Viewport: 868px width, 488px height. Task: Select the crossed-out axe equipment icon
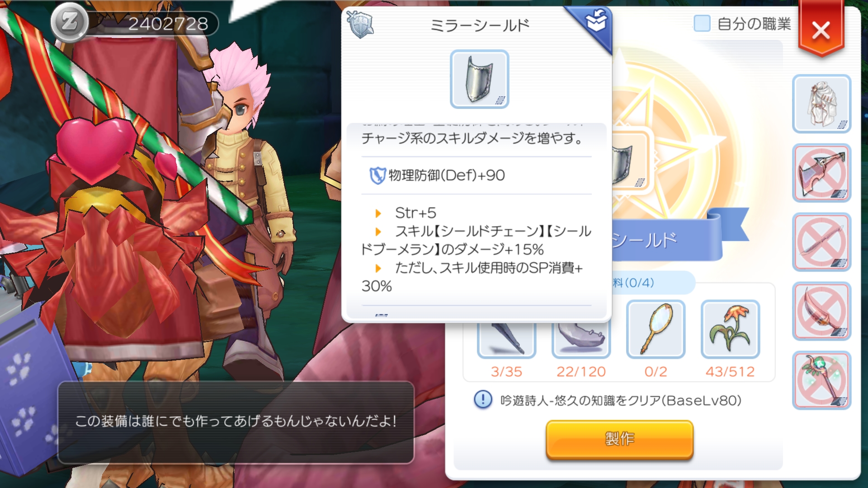pyautogui.click(x=821, y=173)
